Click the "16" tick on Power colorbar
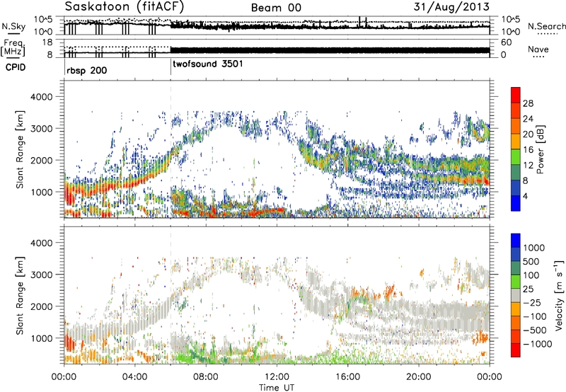 coord(528,150)
